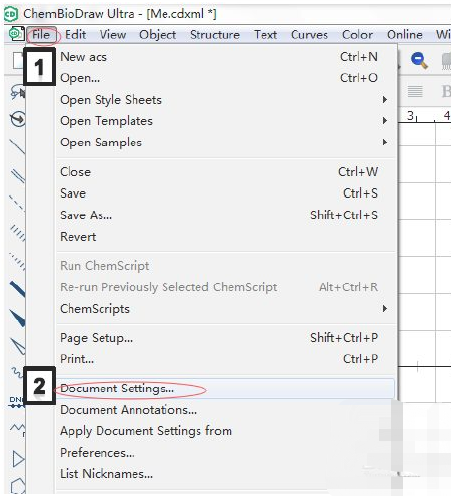Select Close menu entry
The width and height of the screenshot is (451, 496).
[225, 172]
